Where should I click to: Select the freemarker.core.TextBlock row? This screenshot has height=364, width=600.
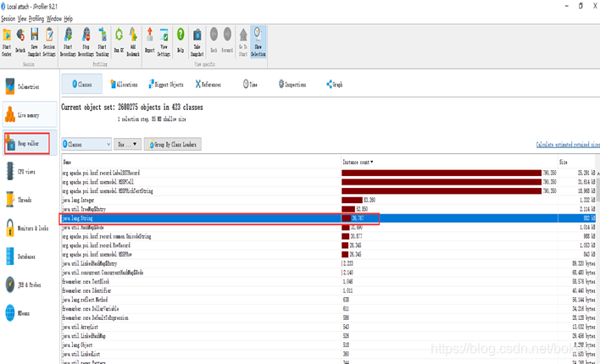[x=328, y=281]
